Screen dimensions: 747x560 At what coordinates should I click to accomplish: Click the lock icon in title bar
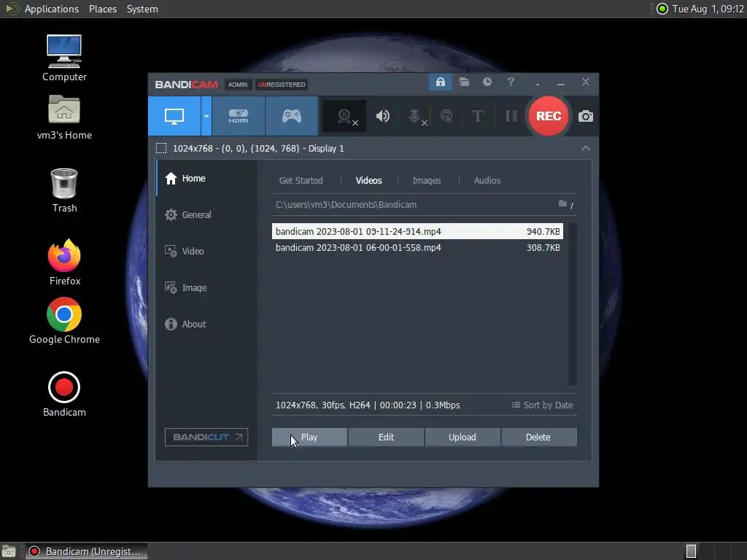click(440, 82)
